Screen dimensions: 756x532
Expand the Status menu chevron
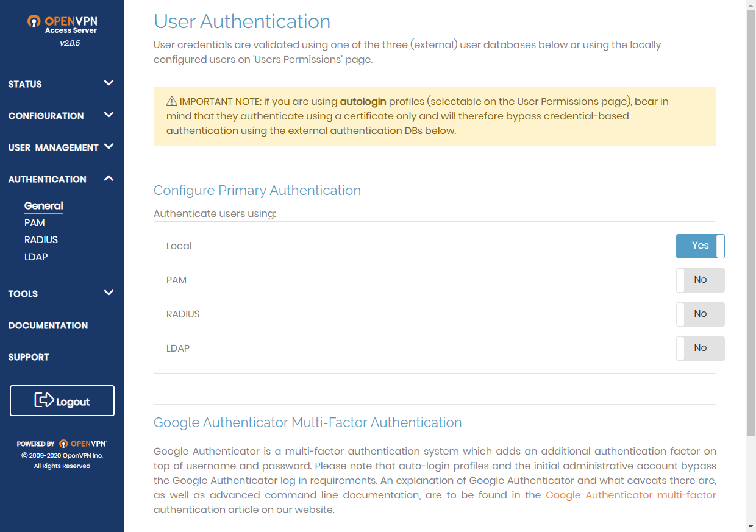click(109, 83)
